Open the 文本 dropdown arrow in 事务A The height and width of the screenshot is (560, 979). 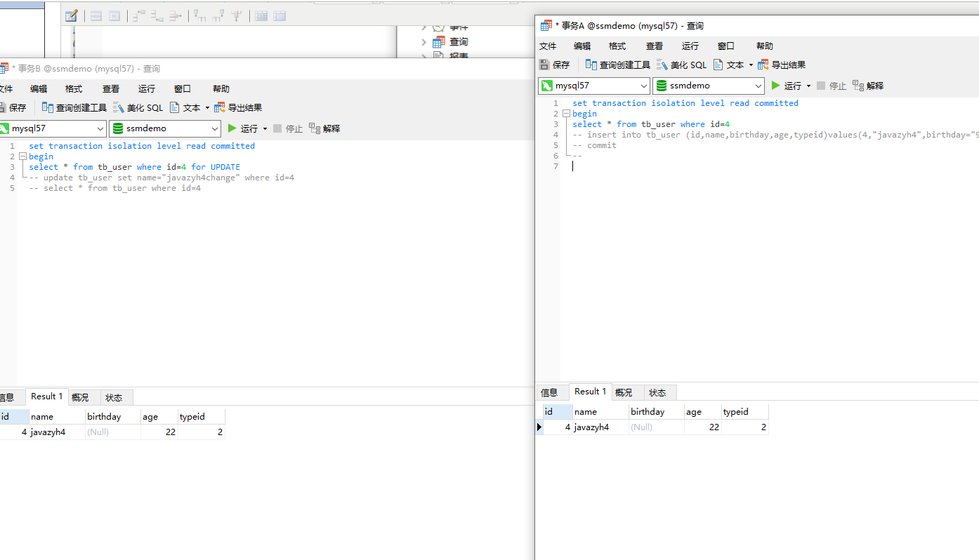click(751, 65)
